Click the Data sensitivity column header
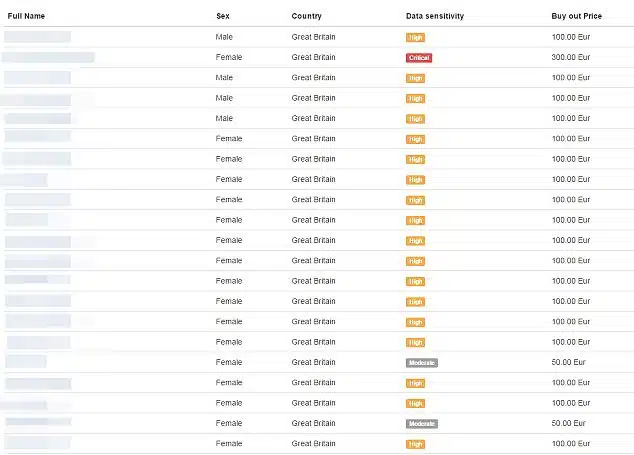Image resolution: width=634 pixels, height=455 pixels. (435, 16)
